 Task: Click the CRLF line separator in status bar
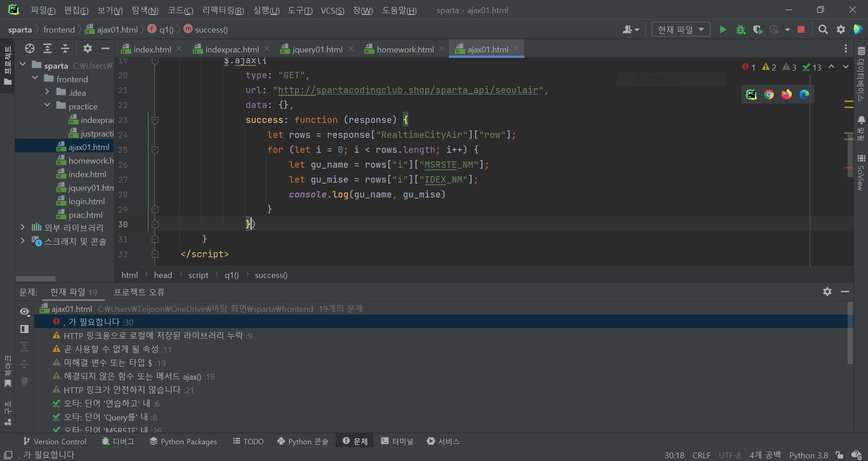[x=701, y=455]
